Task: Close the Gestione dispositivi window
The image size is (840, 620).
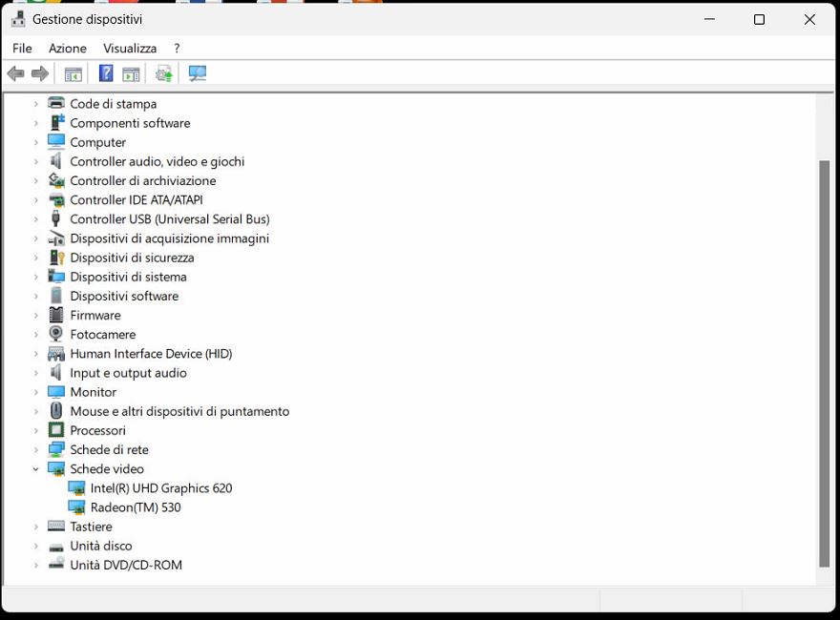Action: [809, 20]
